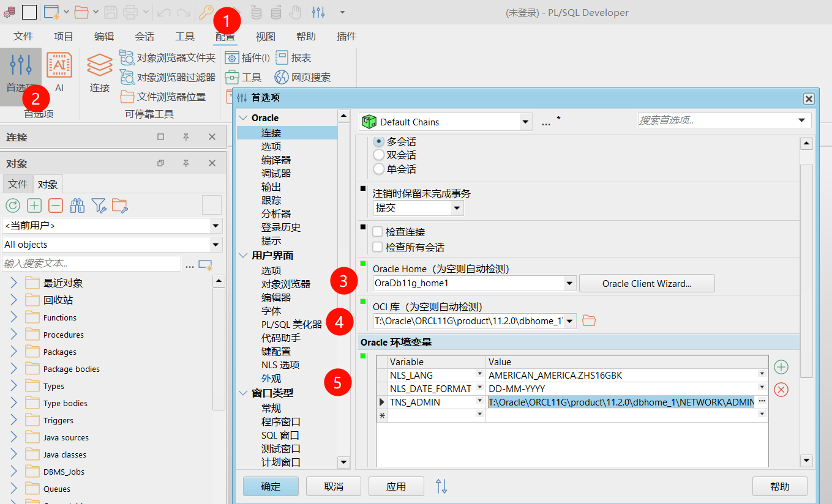Click the 应用 button
This screenshot has height=504, width=832.
pos(395,486)
